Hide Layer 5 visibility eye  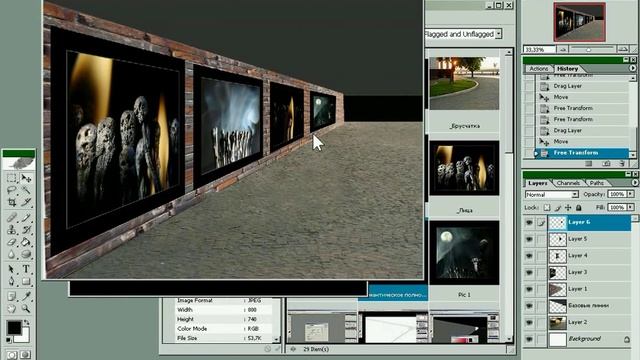tap(529, 239)
